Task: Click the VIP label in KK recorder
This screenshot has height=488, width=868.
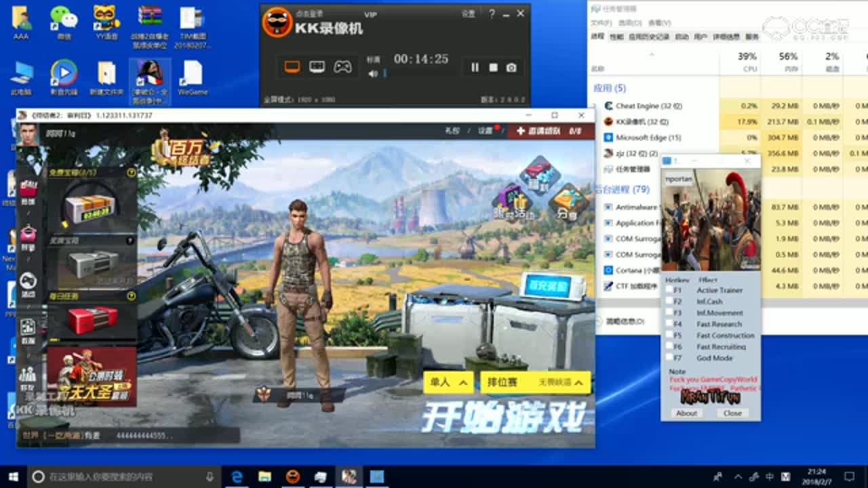Action: (x=370, y=14)
